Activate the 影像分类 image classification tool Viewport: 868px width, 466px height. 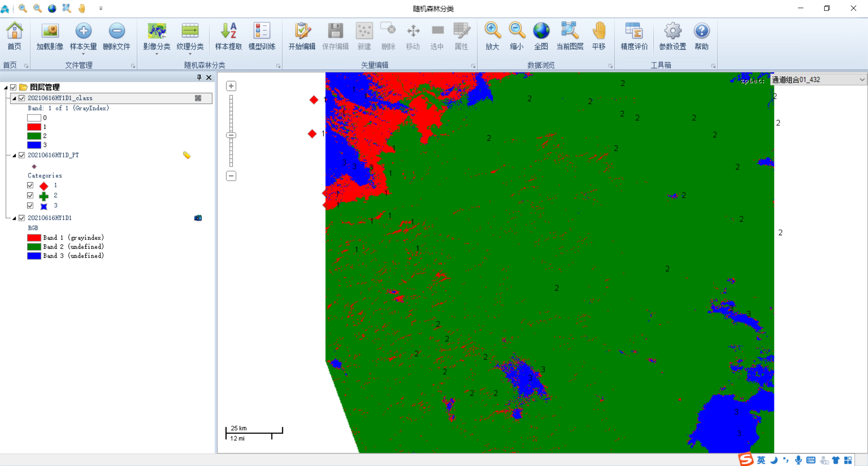click(x=157, y=36)
